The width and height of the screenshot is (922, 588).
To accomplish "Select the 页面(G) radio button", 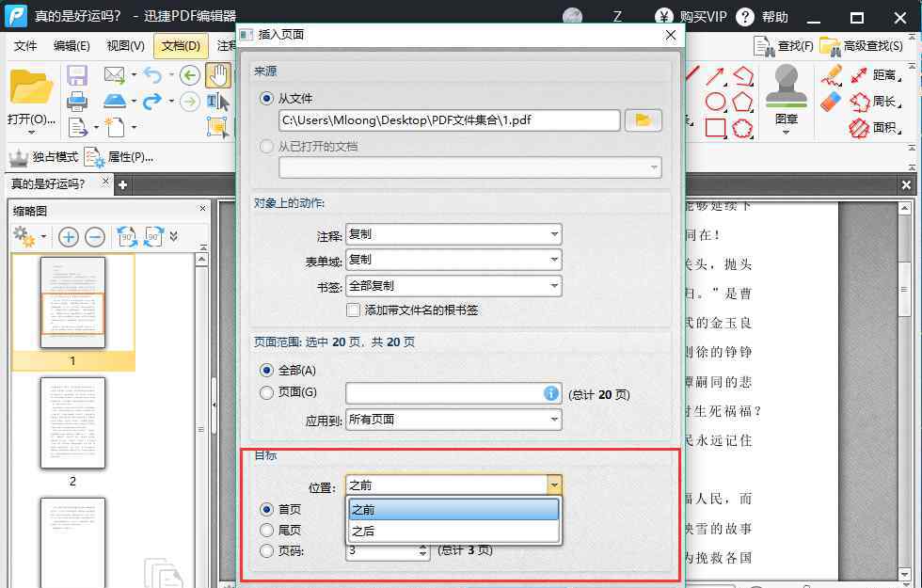I will [267, 392].
